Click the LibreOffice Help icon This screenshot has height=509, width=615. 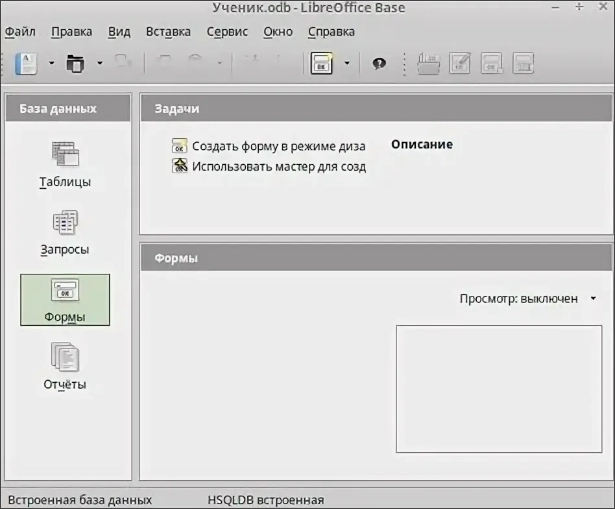click(379, 63)
